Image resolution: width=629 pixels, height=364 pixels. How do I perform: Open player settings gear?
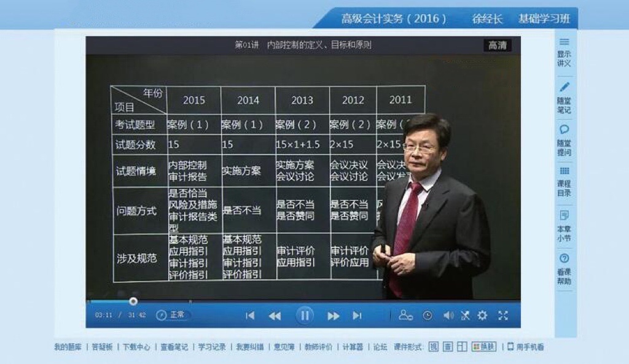(x=482, y=316)
